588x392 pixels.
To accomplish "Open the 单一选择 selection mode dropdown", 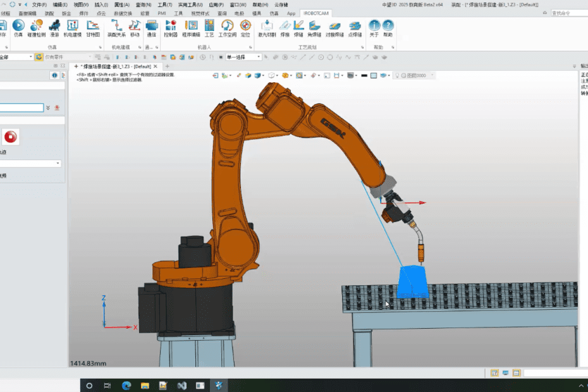I will click(259, 56).
